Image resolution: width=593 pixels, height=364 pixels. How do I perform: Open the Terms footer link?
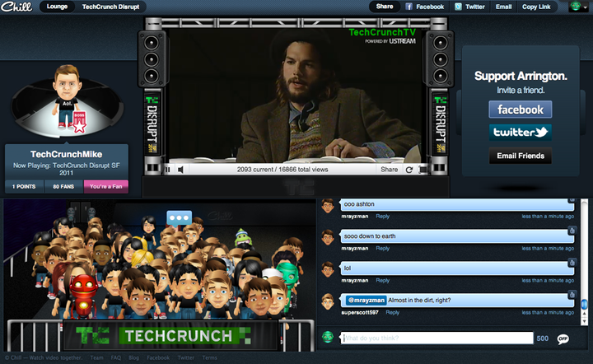click(209, 358)
